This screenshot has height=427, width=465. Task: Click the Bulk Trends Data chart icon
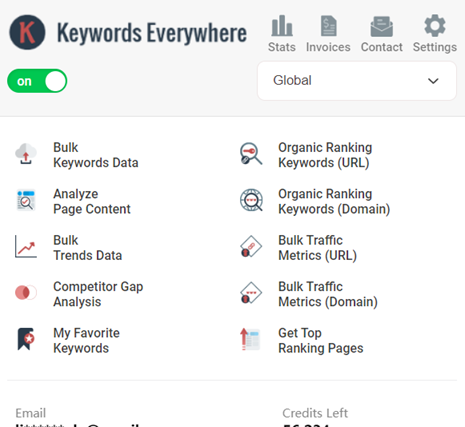(26, 246)
